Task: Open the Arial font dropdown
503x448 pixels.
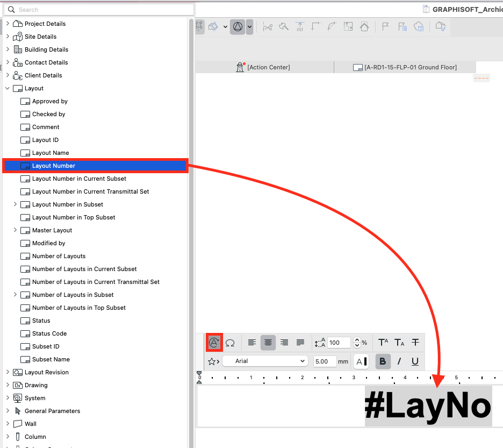Action: click(265, 361)
